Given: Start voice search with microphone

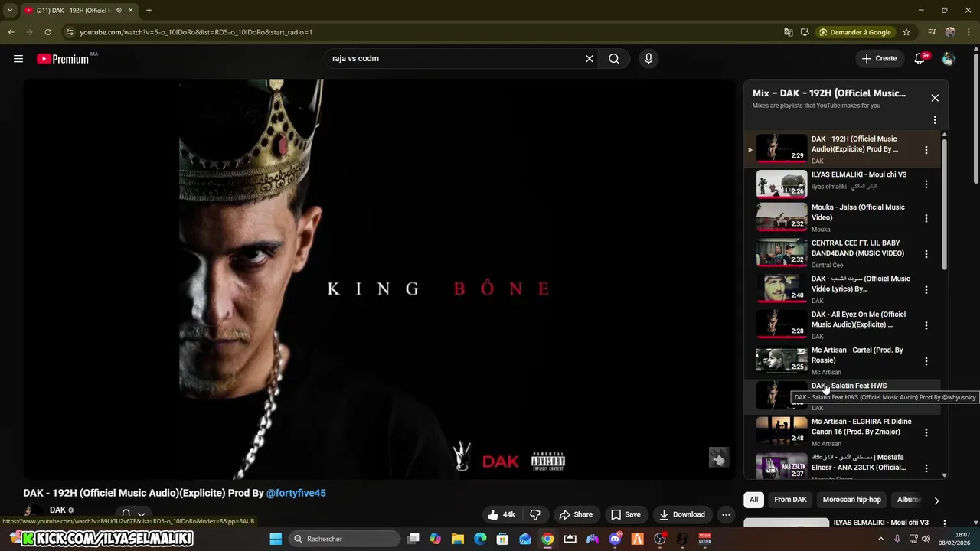Looking at the screenshot, I should coord(648,58).
